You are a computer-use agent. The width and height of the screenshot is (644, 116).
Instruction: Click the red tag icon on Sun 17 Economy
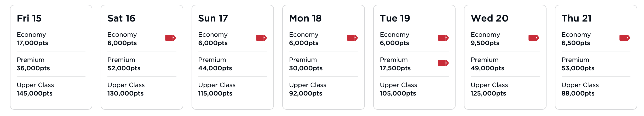[261, 38]
